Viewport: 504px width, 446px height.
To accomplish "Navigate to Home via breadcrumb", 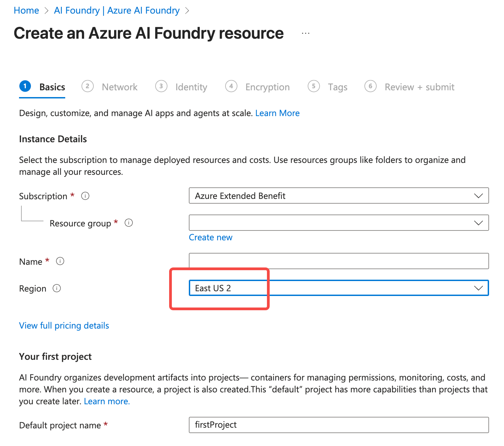I will click(26, 10).
